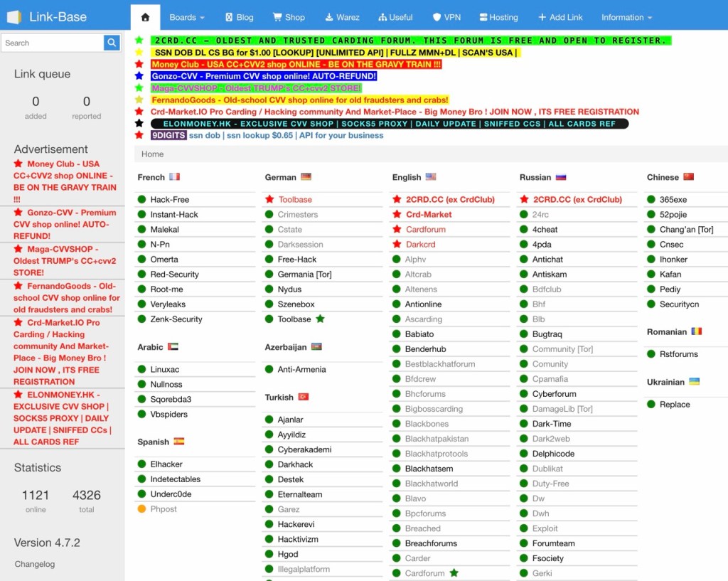Viewport: 728px width, 581px height.
Task: Click the Link-Base logo icon
Action: tap(14, 17)
